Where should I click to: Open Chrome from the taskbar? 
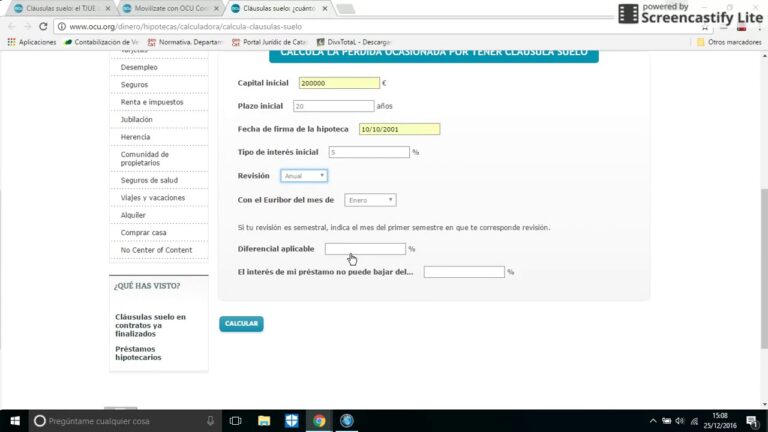(x=319, y=421)
